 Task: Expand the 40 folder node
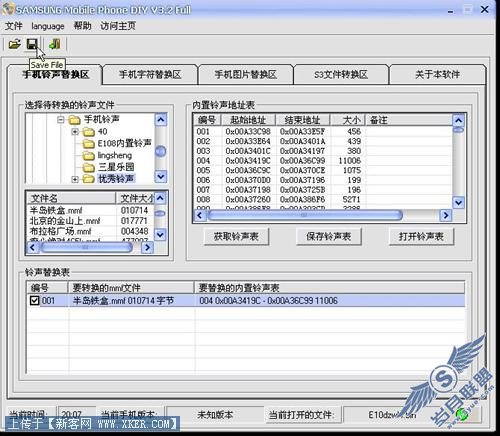pos(75,132)
